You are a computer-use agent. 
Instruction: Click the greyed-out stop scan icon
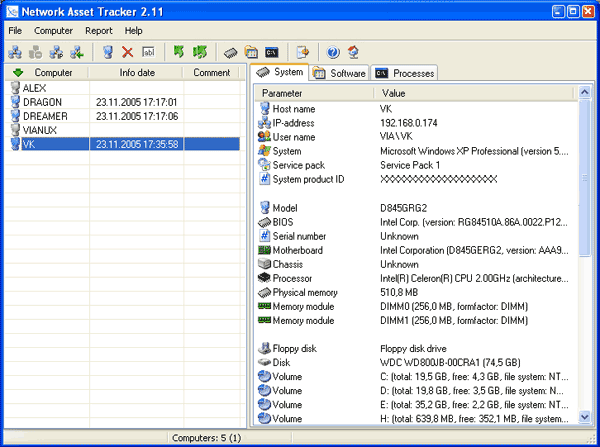click(x=35, y=52)
